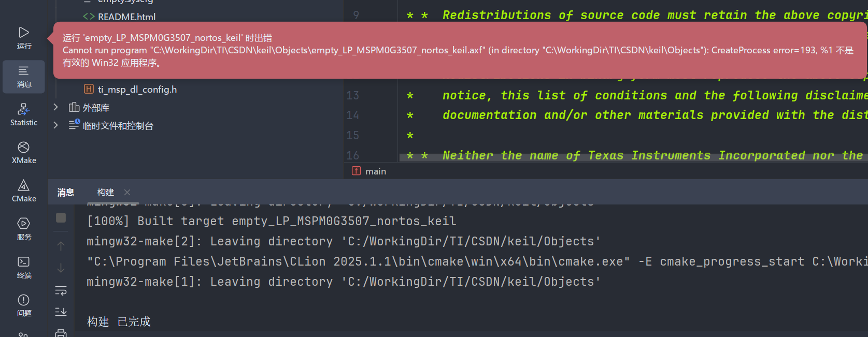The image size is (868, 337).
Task: Click editor line number 14
Action: point(353,115)
